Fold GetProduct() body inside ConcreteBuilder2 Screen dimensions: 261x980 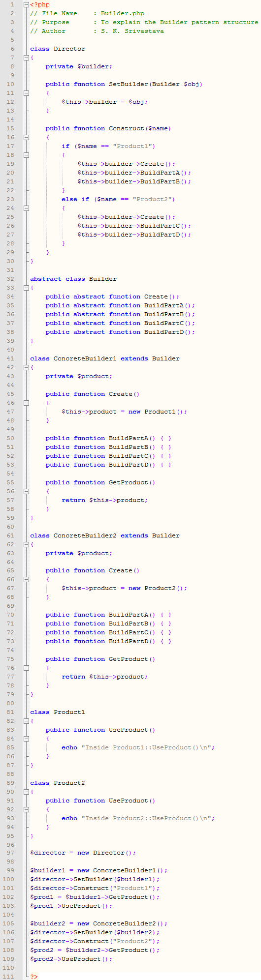pos(26,668)
